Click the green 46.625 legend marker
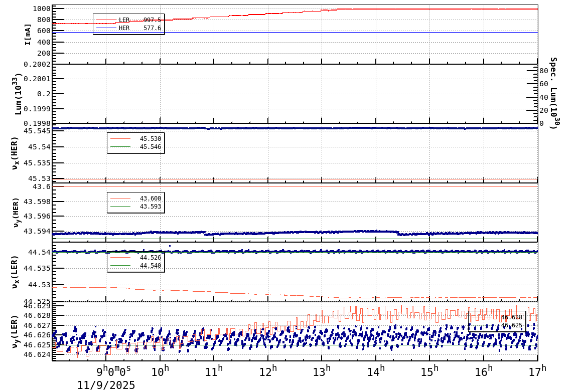579x392 pixels. click(482, 325)
